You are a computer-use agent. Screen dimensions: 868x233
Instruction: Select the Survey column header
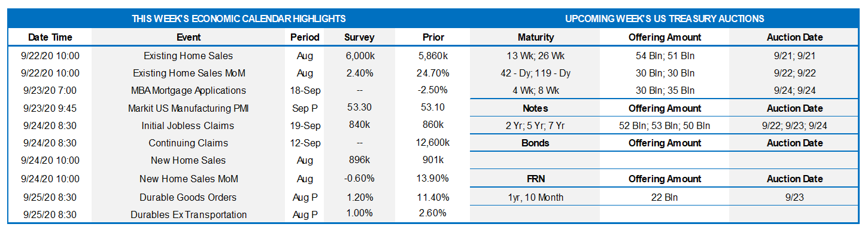pos(359,37)
